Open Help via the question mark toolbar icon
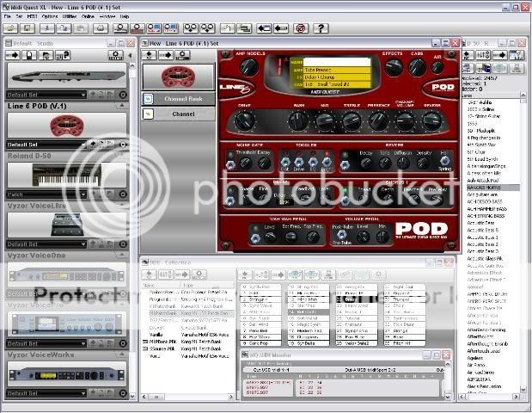This screenshot has width=532, height=413. (321, 28)
